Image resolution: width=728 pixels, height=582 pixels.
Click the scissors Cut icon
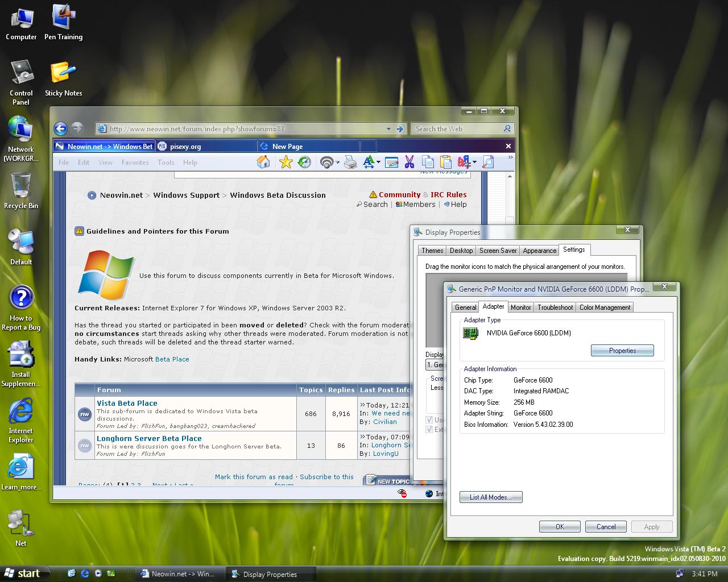tap(409, 163)
